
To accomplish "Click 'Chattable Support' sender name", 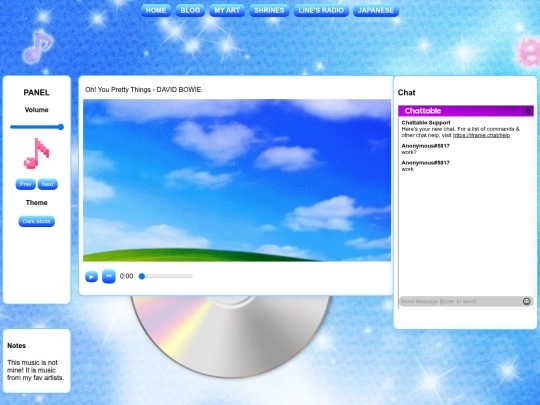I will (x=426, y=123).
